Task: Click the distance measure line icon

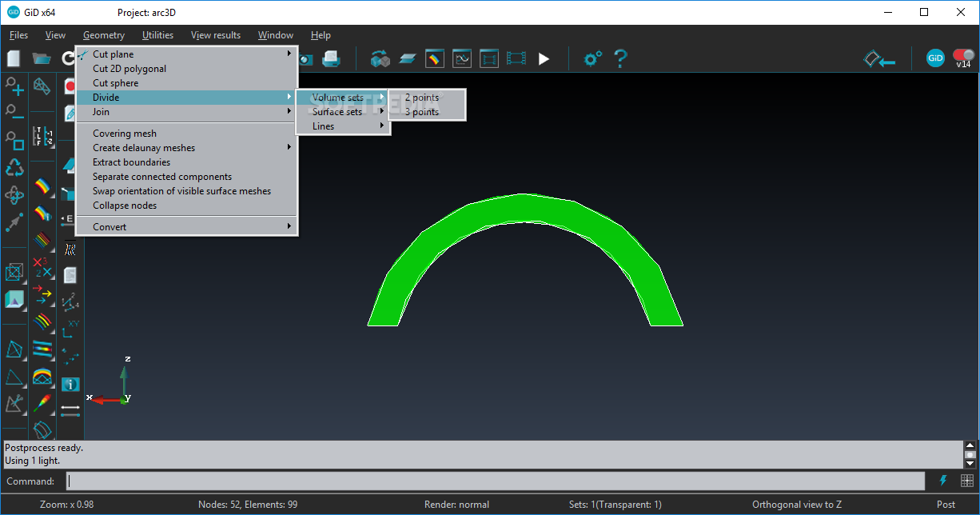Action: point(70,409)
